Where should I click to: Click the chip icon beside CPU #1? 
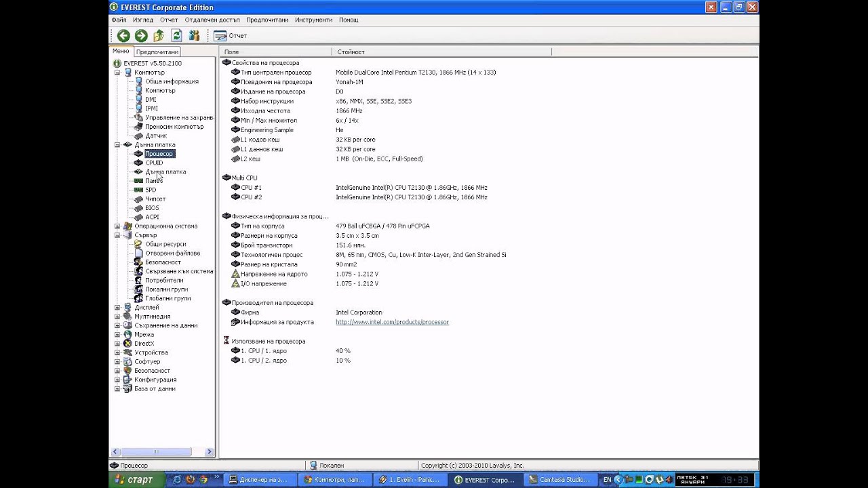[235, 188]
